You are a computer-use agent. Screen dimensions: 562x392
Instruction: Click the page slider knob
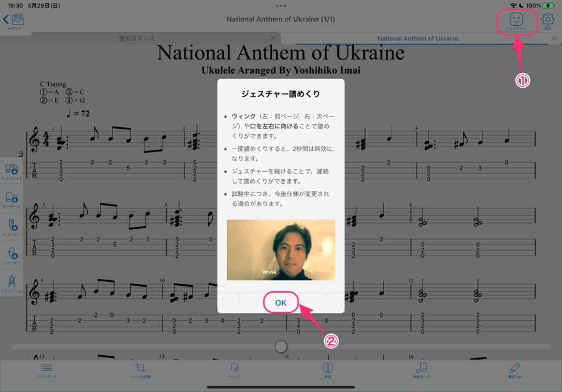tap(281, 346)
